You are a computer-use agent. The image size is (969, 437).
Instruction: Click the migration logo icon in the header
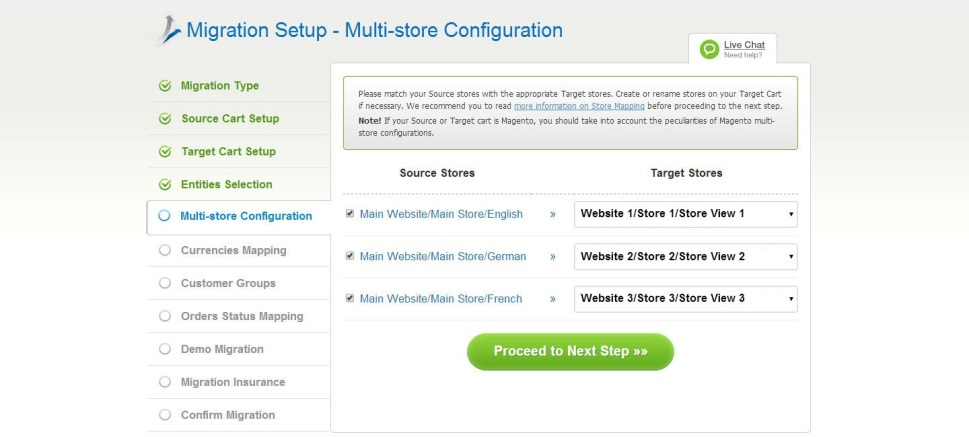168,31
